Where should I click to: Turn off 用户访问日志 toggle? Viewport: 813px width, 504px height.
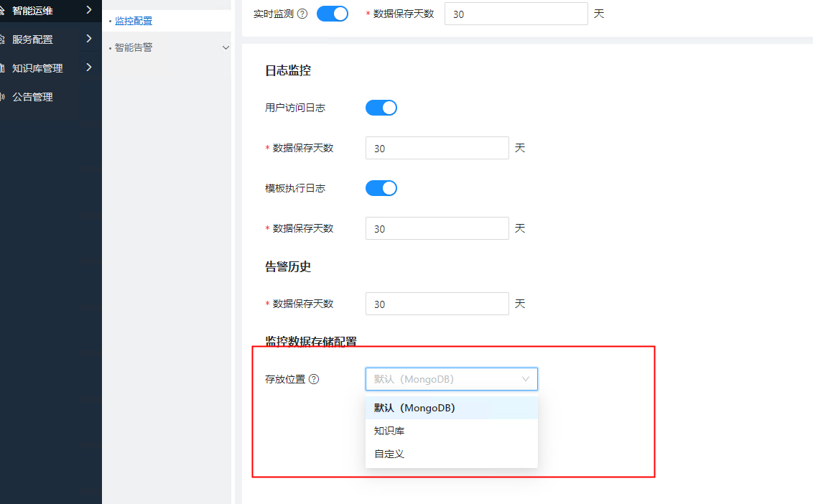point(381,108)
